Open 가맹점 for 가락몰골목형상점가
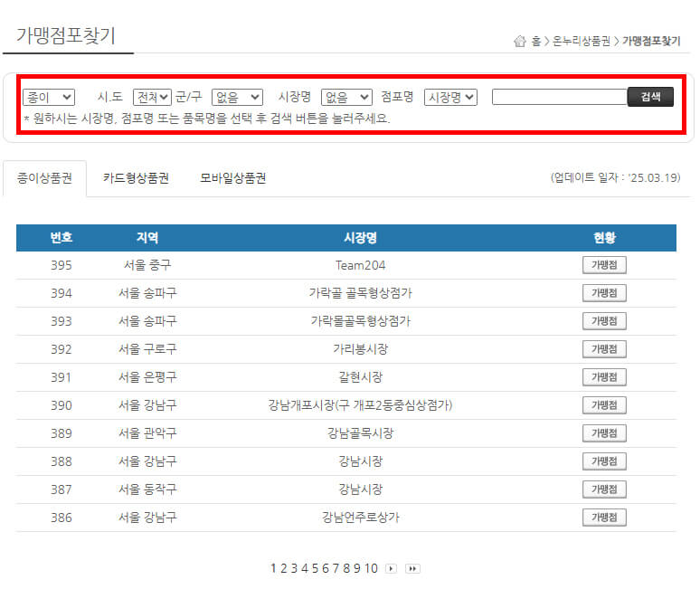Image resolution: width=700 pixels, height=589 pixels. (x=604, y=321)
